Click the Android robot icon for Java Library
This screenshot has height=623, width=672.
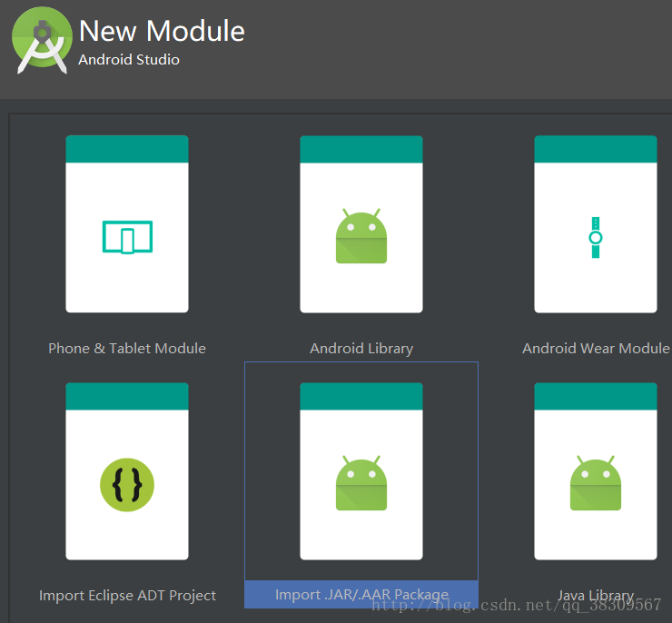coord(596,483)
